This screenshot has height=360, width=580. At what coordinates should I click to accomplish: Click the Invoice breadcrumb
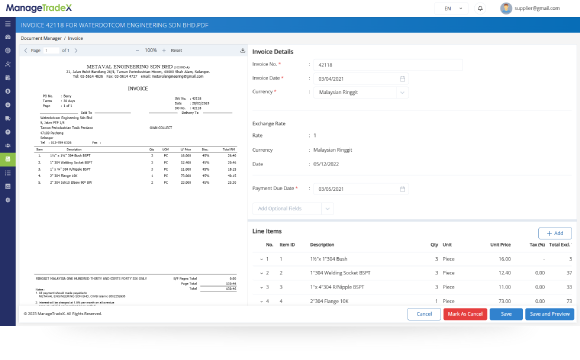(x=75, y=38)
